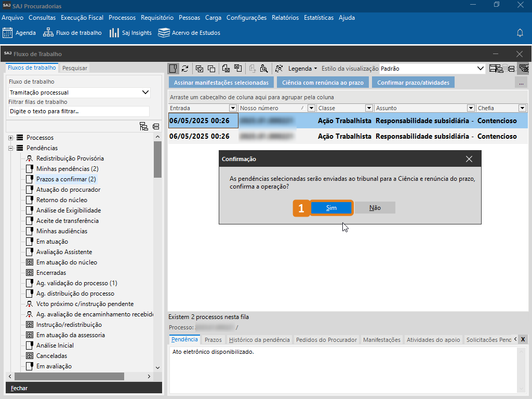532x399 pixels.
Task: Click the queue list horizontal scrollbar thumb
Action: pos(69,376)
